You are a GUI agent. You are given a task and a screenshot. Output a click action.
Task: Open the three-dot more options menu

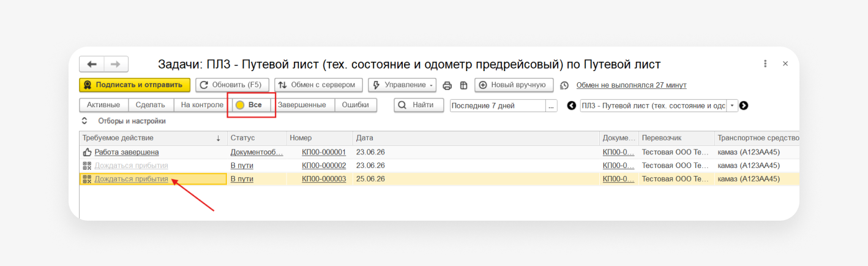pos(765,64)
